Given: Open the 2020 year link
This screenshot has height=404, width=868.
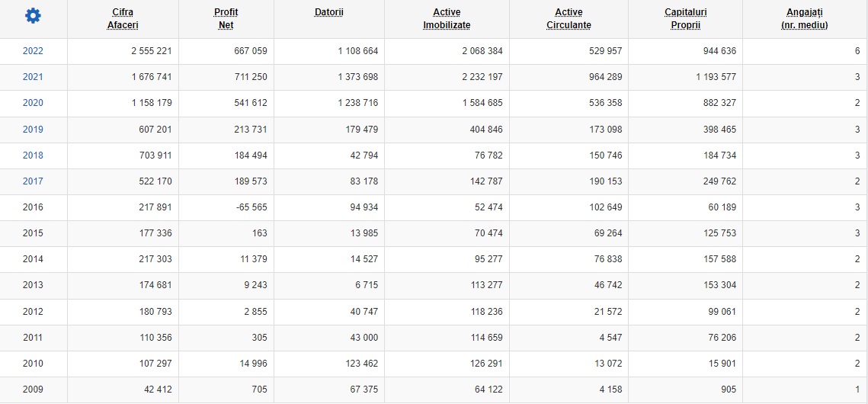Looking at the screenshot, I should [x=33, y=103].
